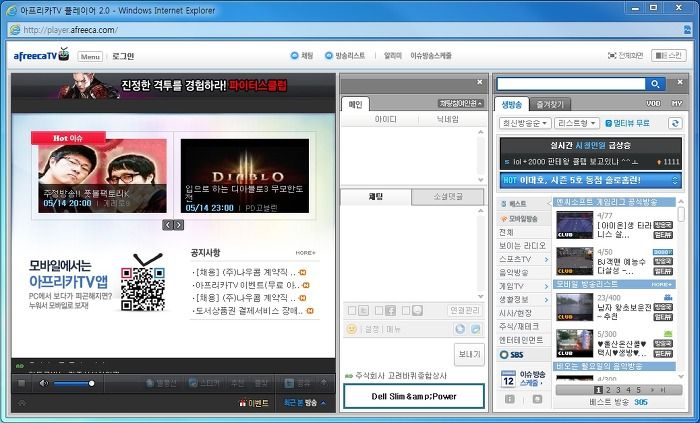Click the 아프리카TV앱 QR code
The width and height of the screenshot is (700, 423).
coord(143,289)
